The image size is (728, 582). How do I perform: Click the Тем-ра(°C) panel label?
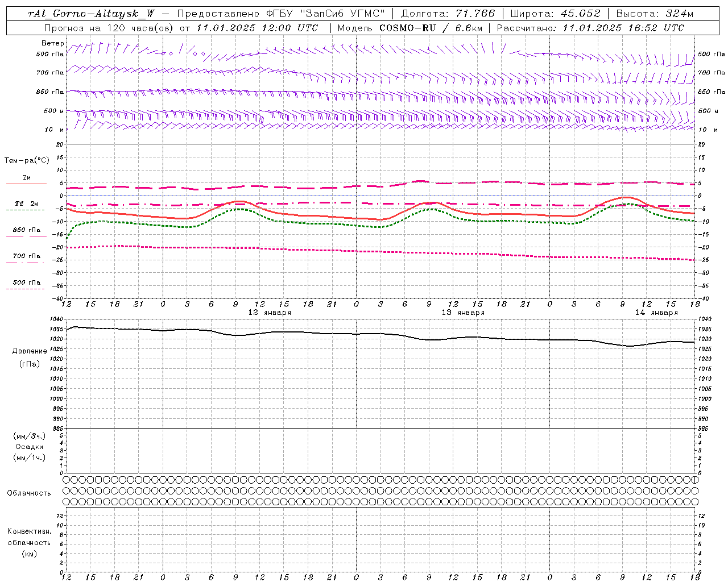[27, 160]
